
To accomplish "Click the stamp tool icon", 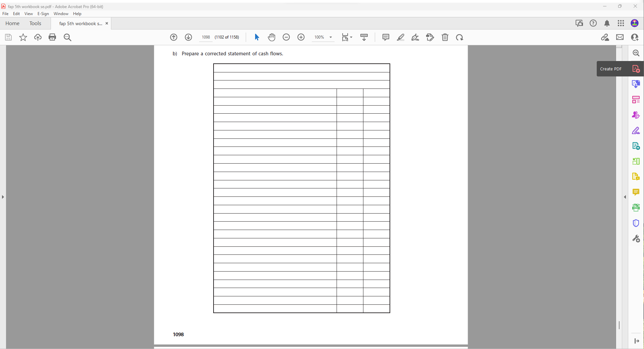I will [430, 37].
